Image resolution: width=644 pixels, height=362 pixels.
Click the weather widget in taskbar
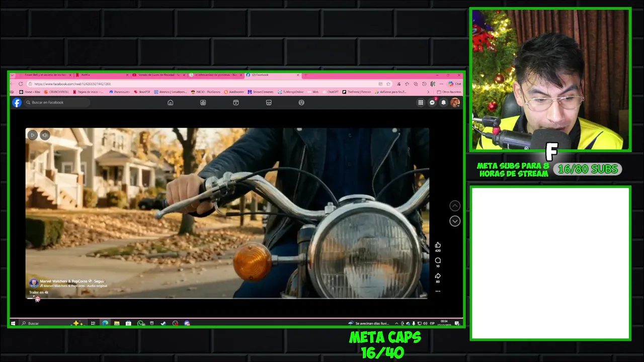[369, 323]
